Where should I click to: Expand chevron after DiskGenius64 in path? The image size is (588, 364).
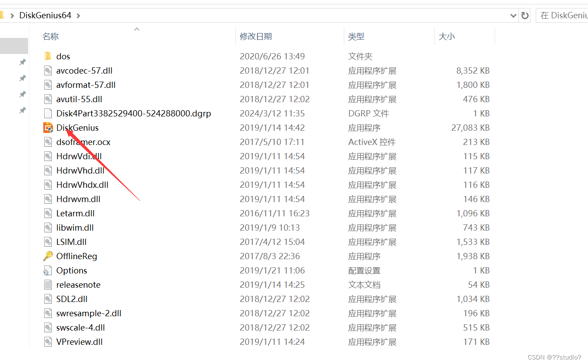pyautogui.click(x=79, y=16)
